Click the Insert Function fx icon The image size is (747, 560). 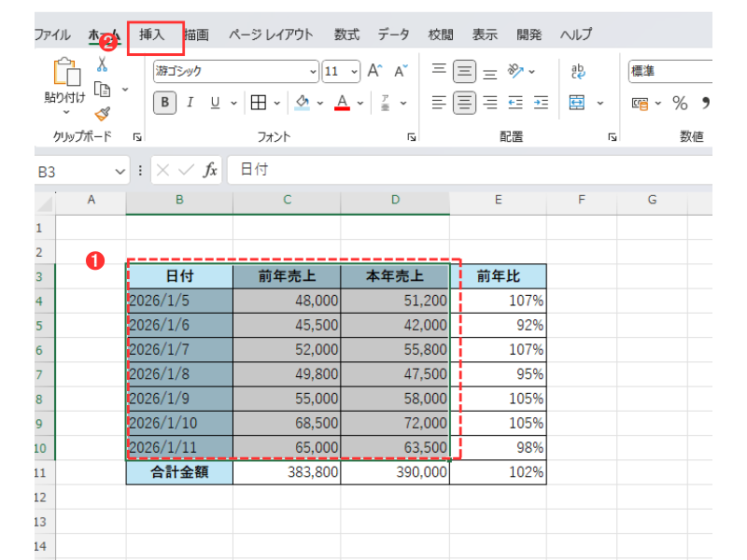point(211,170)
